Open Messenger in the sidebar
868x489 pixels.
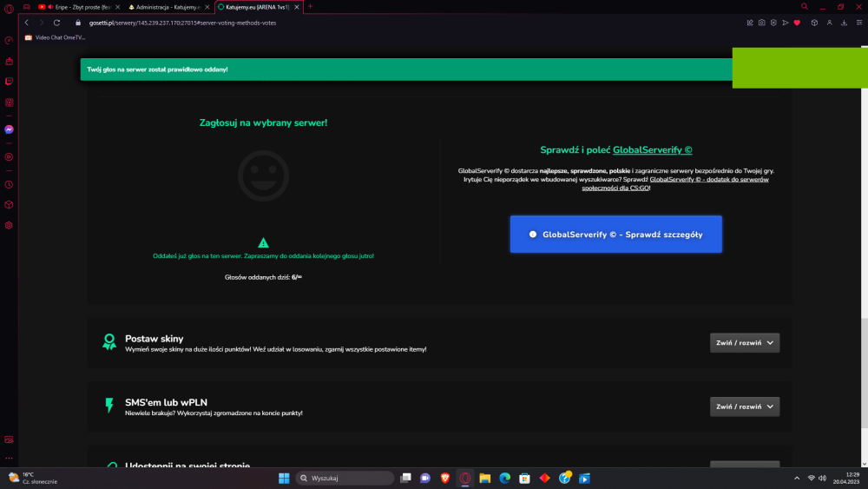pyautogui.click(x=9, y=129)
